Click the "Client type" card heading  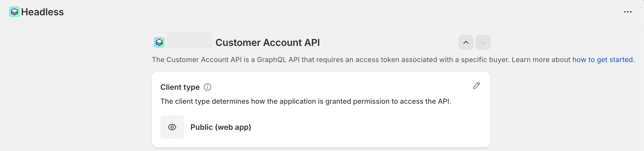(180, 87)
